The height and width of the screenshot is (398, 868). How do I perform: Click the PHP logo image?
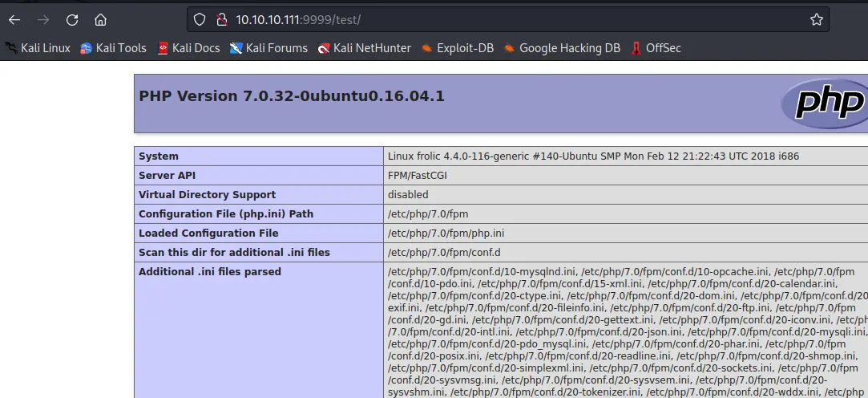825,103
